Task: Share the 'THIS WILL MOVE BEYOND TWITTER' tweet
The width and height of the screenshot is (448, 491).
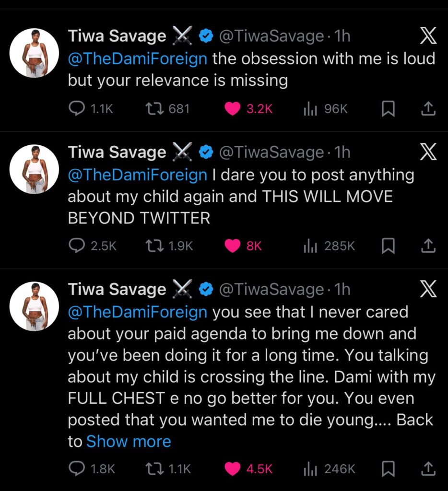Action: (428, 246)
